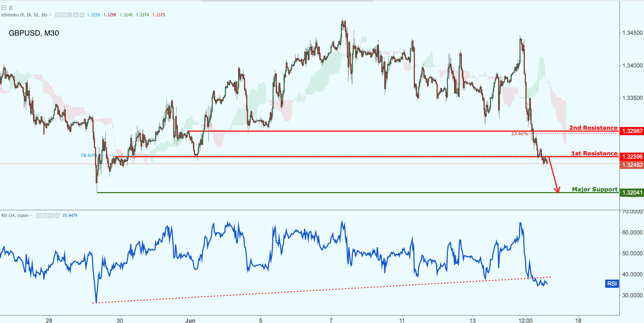The image size is (644, 323).
Task: Click the 1.32987 price label tag
Action: click(632, 131)
